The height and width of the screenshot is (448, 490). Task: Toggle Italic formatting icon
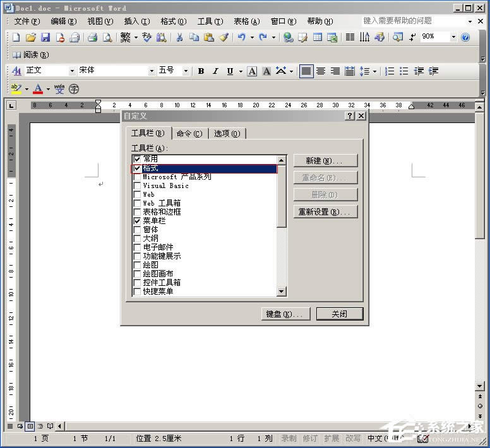[215, 71]
